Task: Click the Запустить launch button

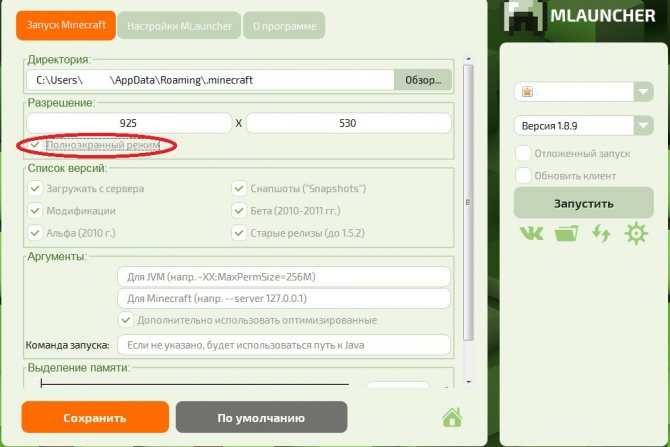Action: pyautogui.click(x=584, y=203)
